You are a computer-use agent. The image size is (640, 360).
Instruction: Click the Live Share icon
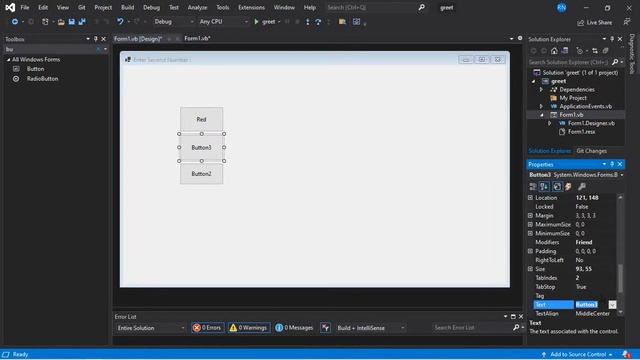580,23
